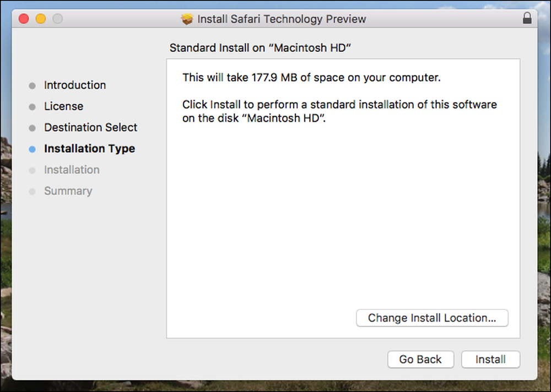
Task: Click the lock icon in title bar
Action: click(x=527, y=18)
